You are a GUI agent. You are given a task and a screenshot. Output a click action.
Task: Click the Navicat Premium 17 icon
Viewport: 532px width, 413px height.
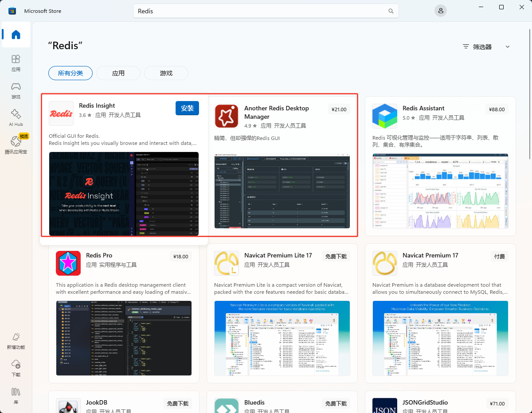pos(385,263)
